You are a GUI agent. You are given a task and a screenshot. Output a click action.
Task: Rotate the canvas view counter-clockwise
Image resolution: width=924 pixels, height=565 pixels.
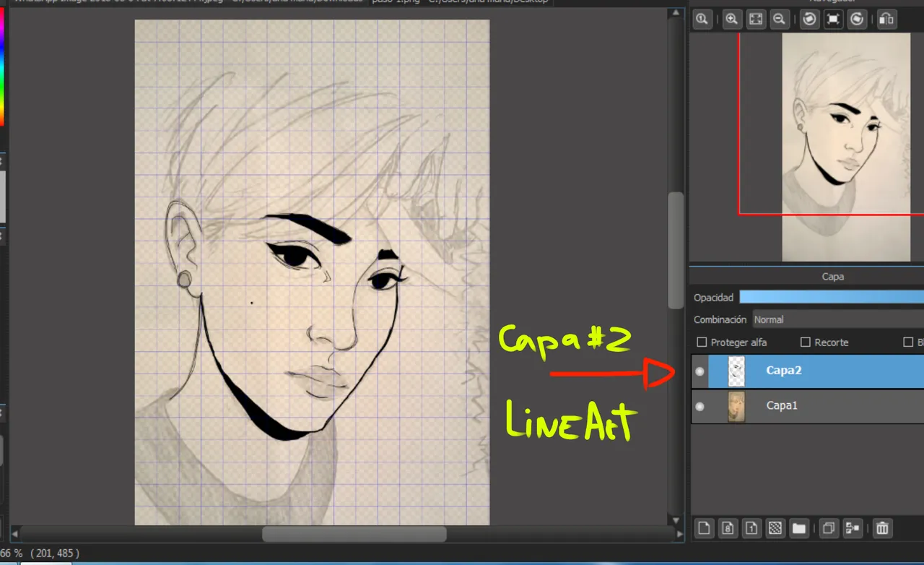[810, 20]
